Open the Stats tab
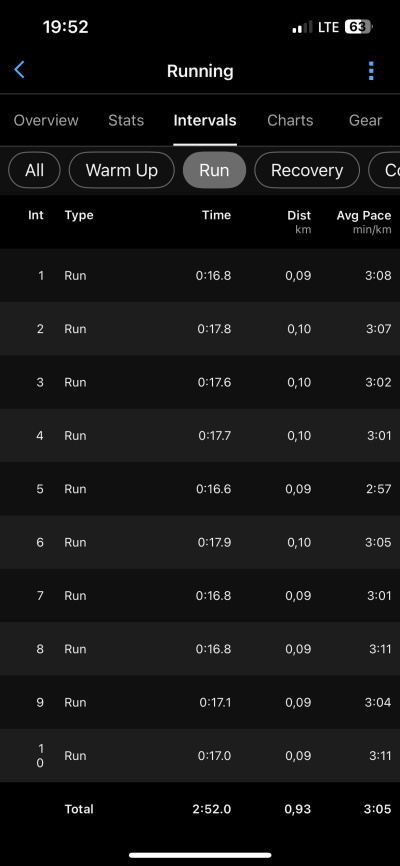The height and width of the screenshot is (866, 400). point(126,120)
